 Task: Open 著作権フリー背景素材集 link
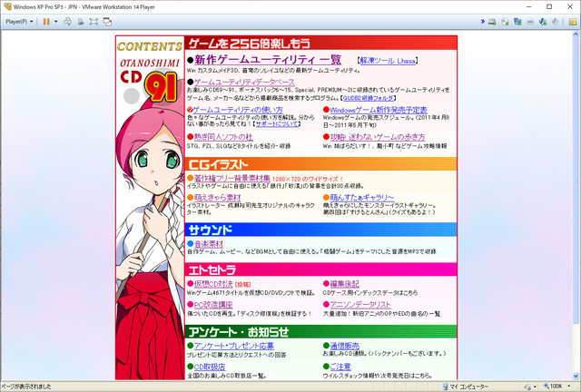click(232, 178)
